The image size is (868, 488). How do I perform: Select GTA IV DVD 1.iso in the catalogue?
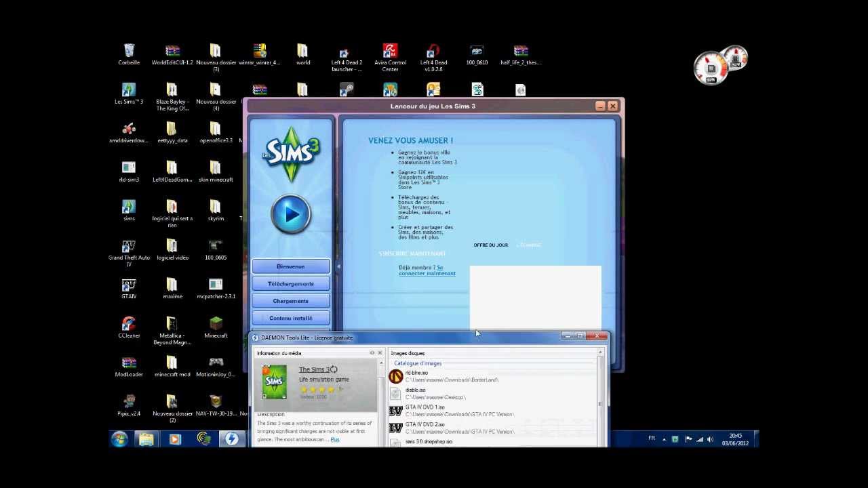pos(494,411)
